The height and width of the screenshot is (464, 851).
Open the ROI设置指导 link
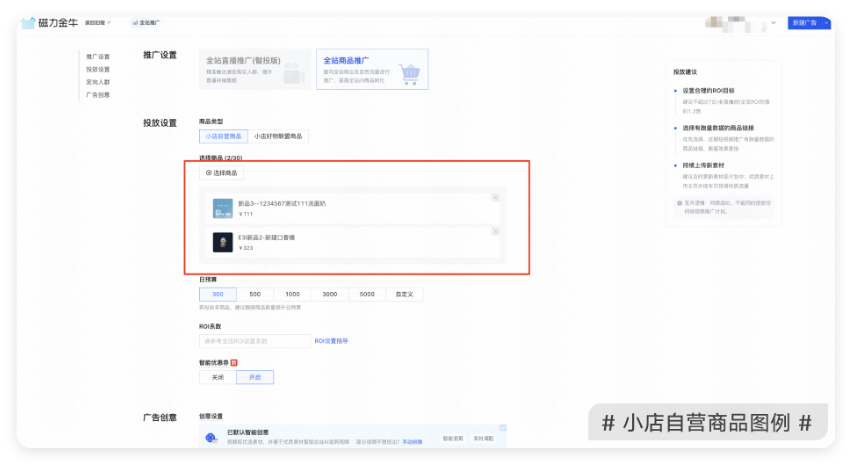click(x=332, y=341)
